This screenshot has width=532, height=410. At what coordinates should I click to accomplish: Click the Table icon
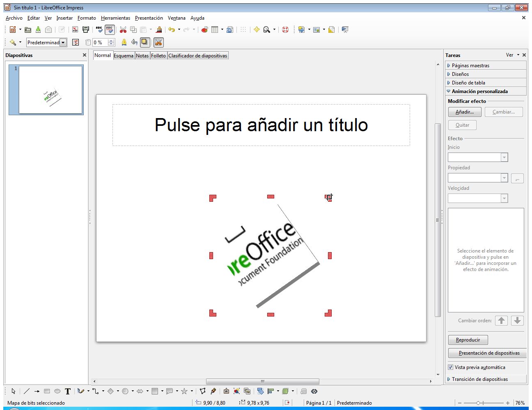tap(215, 30)
